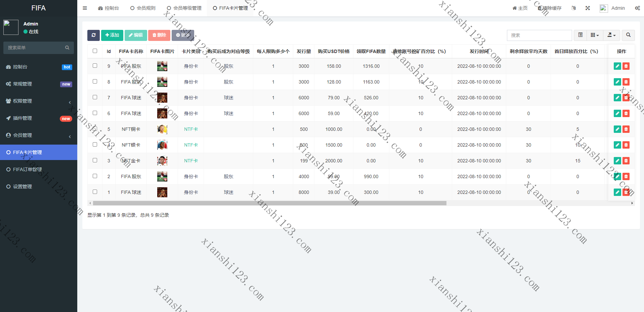Open 设置管理 in the sidebar
Screen dimensions: 644x312
39,187
